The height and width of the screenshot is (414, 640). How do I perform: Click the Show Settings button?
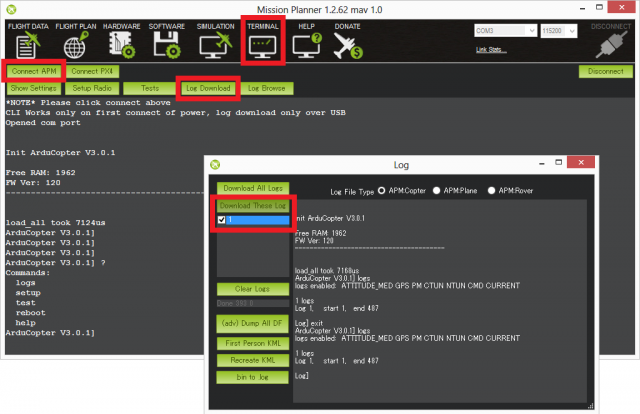tap(33, 88)
